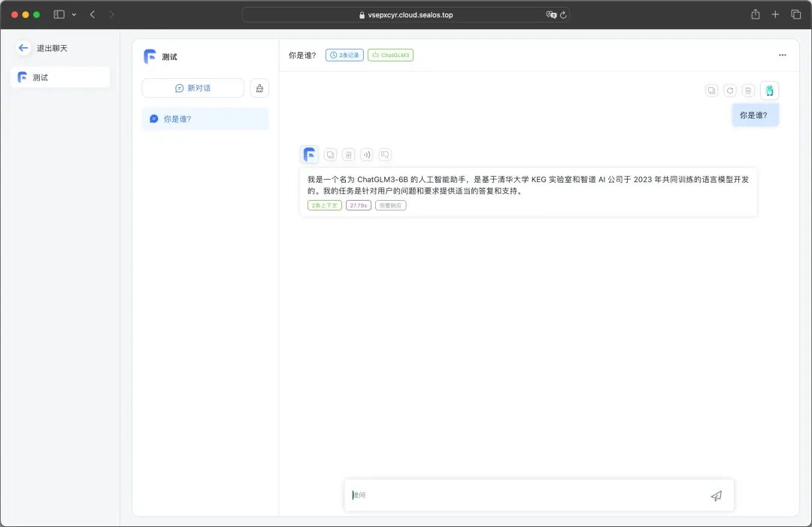Screen dimensions: 812x527
Task: Open the 你是谁? conversation in history list
Action: [x=205, y=119]
